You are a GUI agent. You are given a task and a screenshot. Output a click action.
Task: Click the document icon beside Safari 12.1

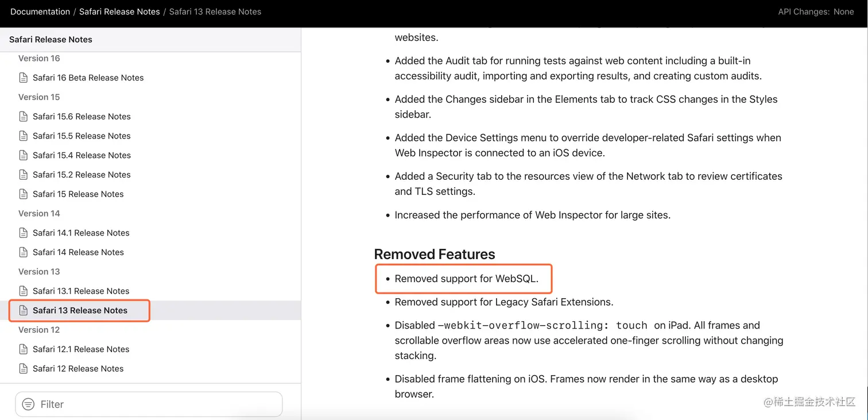click(24, 349)
